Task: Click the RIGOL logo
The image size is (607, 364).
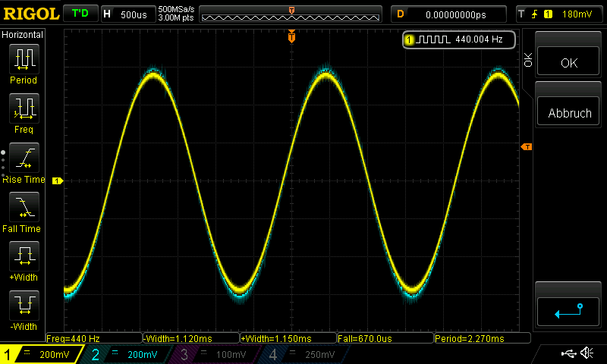Action: (31, 14)
